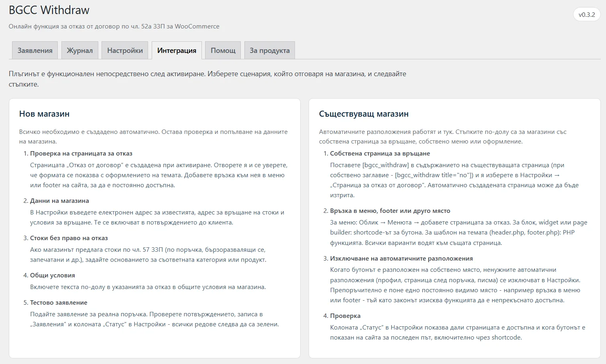
Task: Click the BGCC Withdraw page title
Action: [49, 10]
